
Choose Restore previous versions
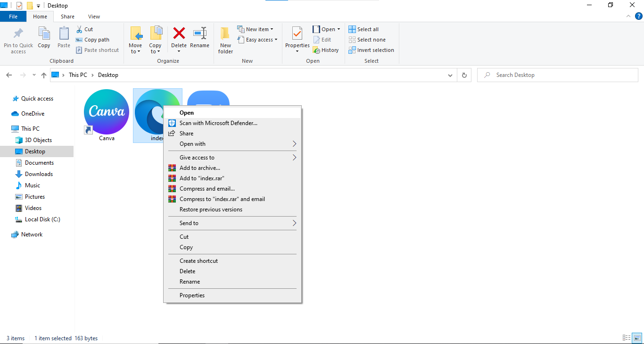pos(232,210)
